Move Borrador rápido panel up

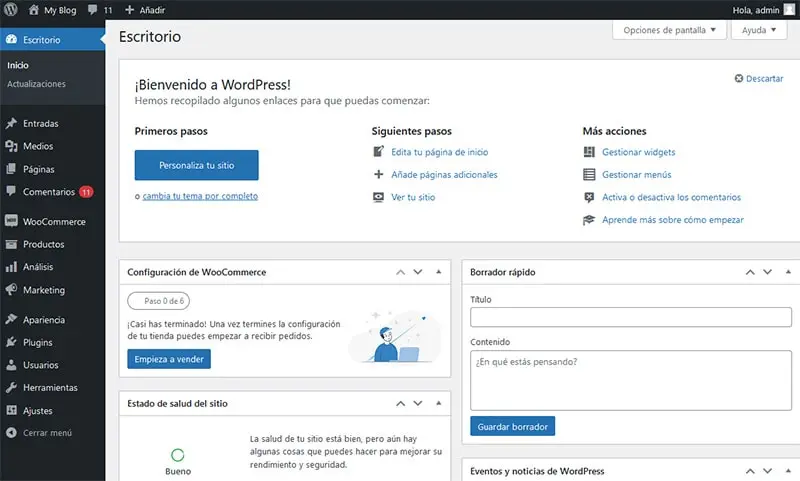tap(749, 272)
